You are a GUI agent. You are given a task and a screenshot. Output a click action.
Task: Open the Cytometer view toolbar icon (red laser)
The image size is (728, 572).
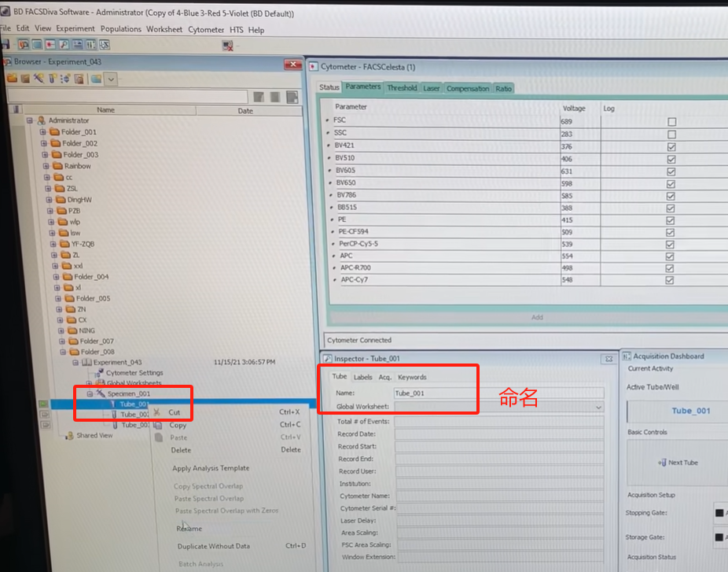pyautogui.click(x=50, y=45)
